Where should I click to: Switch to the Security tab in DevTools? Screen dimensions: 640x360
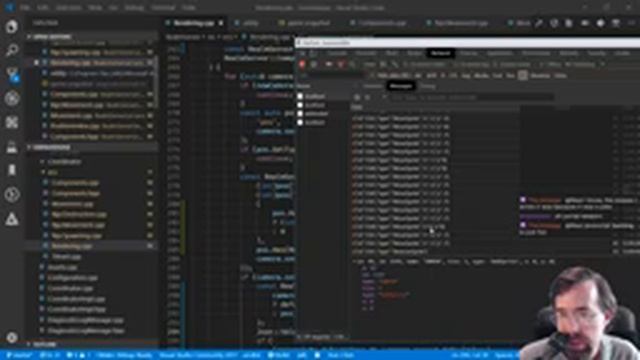tap(597, 53)
